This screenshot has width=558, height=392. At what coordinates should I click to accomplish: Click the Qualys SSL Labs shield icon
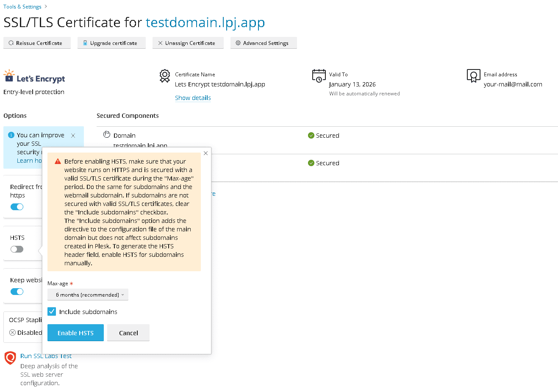coord(10,358)
